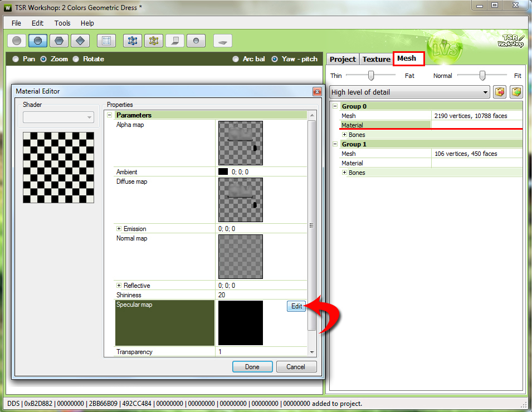The height and width of the screenshot is (412, 532).
Task: Expand Bones under Group 1
Action: click(x=344, y=173)
